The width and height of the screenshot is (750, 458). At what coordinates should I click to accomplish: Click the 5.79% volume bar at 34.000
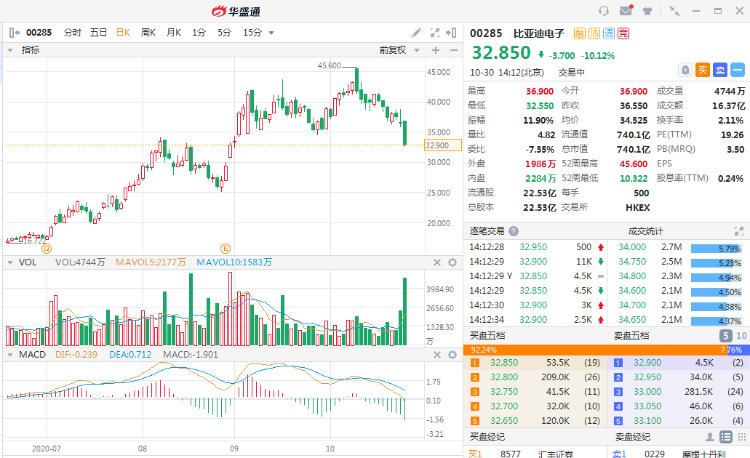(716, 249)
